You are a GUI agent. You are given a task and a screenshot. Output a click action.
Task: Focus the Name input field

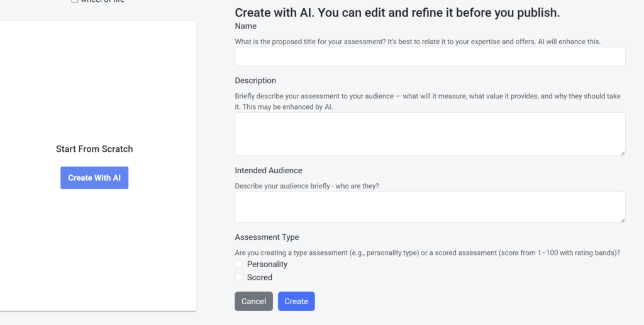point(430,56)
